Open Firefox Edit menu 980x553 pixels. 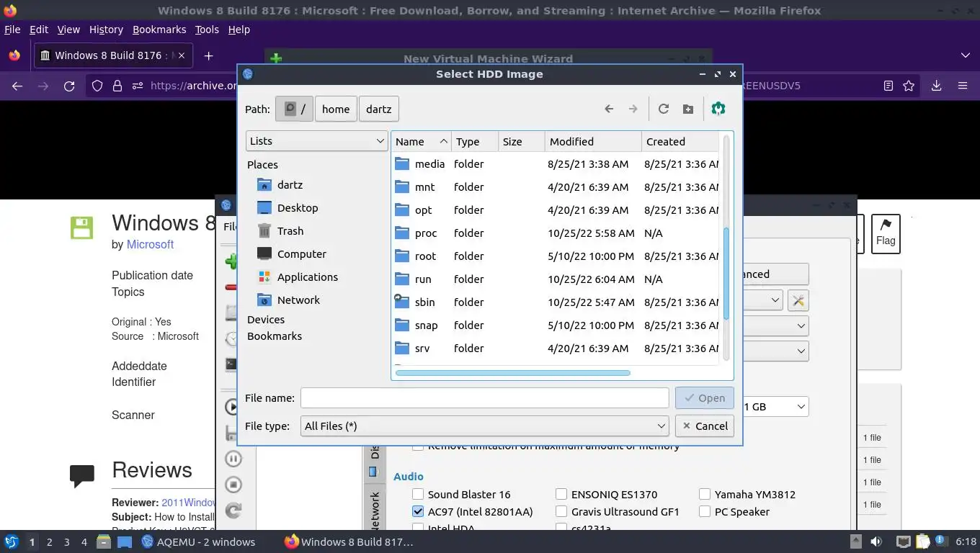point(39,30)
